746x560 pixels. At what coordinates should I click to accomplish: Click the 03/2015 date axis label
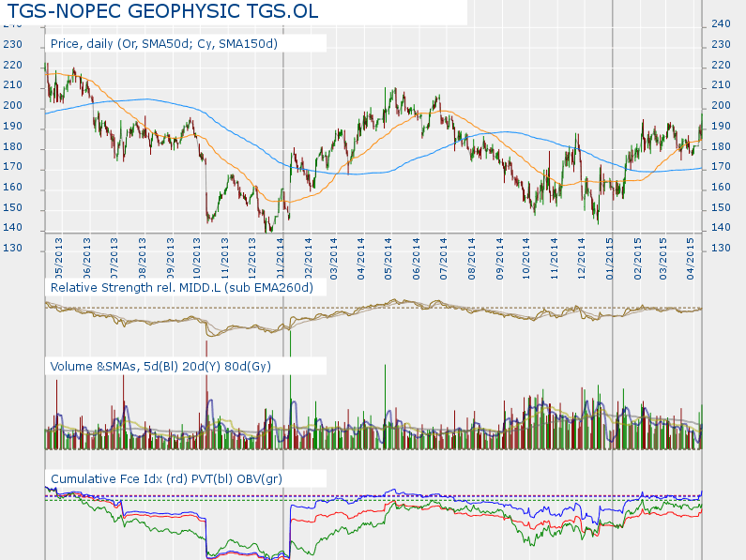[662, 258]
